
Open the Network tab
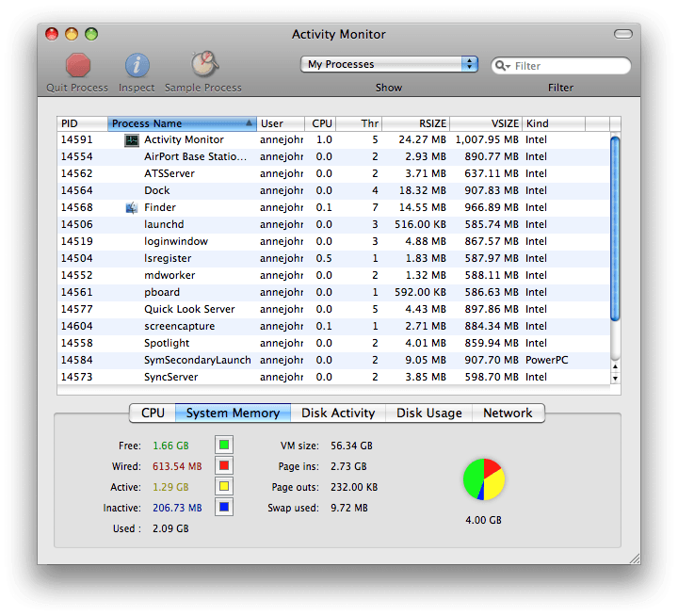click(x=508, y=413)
